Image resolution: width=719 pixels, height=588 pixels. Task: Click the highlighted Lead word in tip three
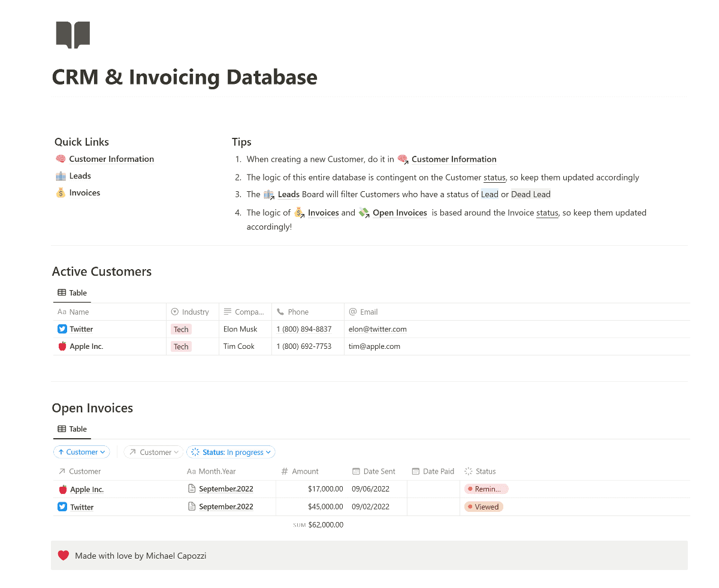[x=490, y=194]
